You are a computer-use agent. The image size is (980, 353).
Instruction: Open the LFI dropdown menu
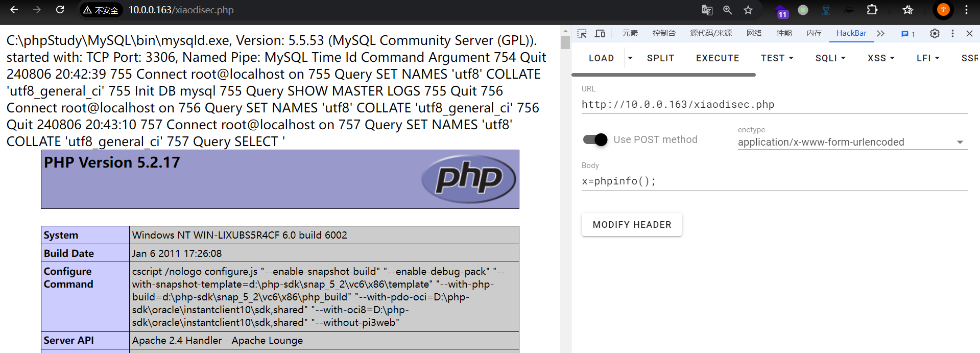point(928,58)
